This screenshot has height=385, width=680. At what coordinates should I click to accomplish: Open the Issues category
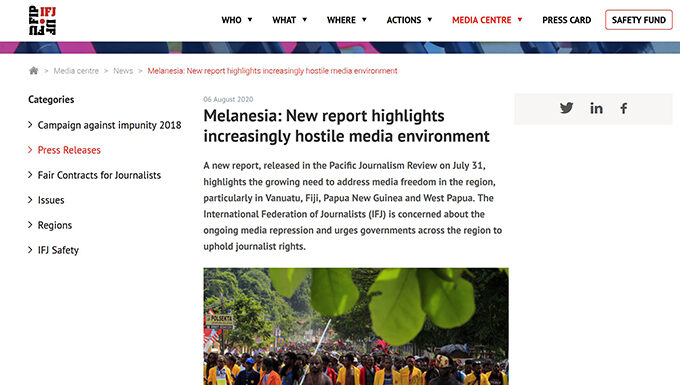tap(51, 200)
